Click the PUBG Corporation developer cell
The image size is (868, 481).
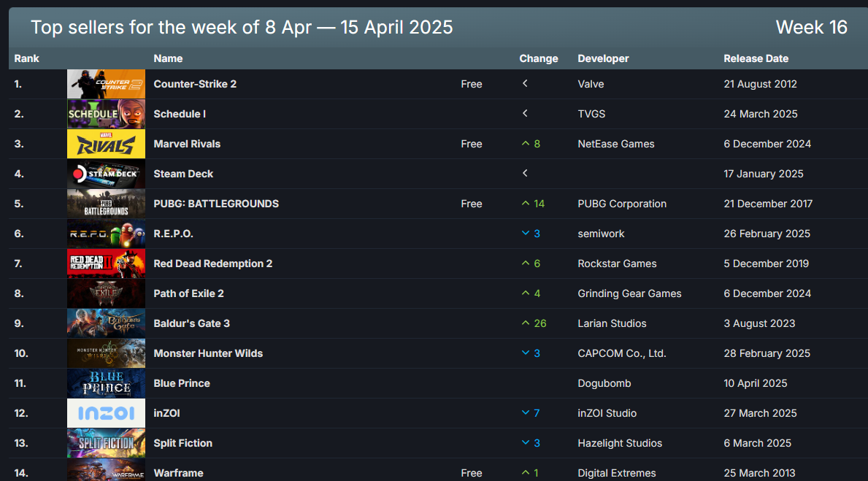point(622,204)
